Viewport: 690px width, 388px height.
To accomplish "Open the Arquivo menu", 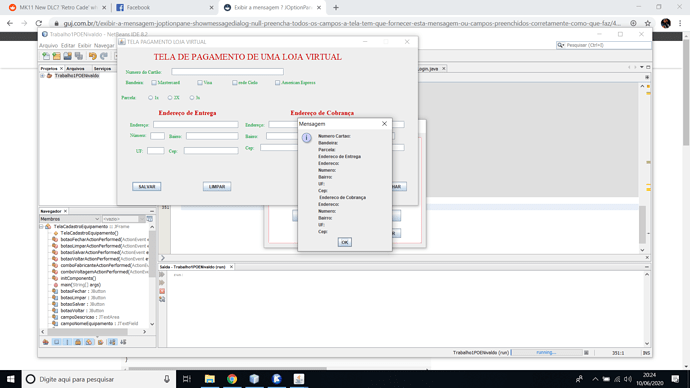I will click(x=48, y=45).
